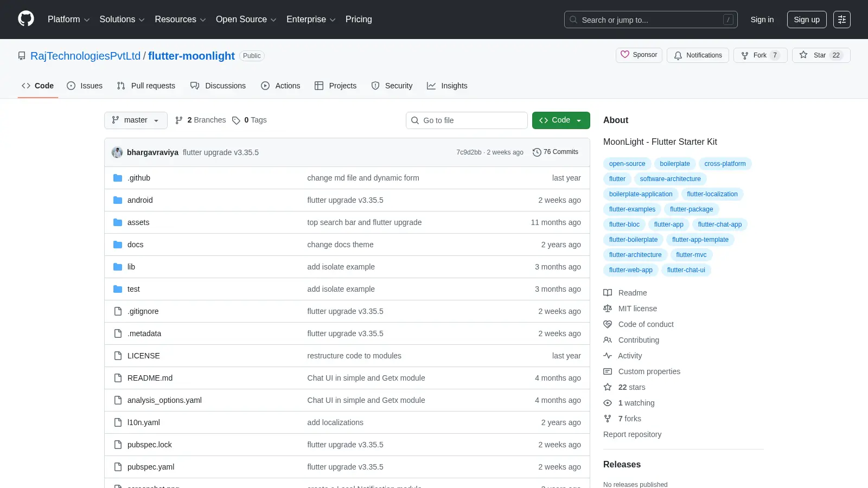Open the GitHub home logo
This screenshot has height=488, width=868.
[x=26, y=19]
